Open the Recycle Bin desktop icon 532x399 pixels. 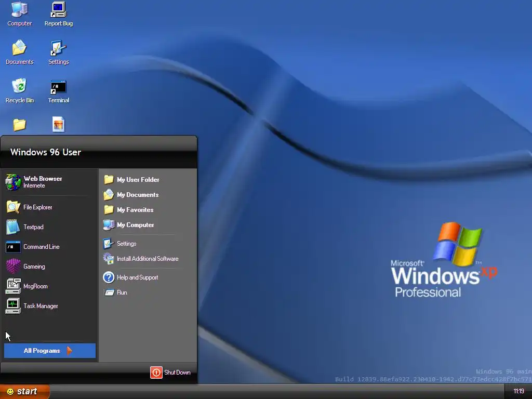point(19,90)
